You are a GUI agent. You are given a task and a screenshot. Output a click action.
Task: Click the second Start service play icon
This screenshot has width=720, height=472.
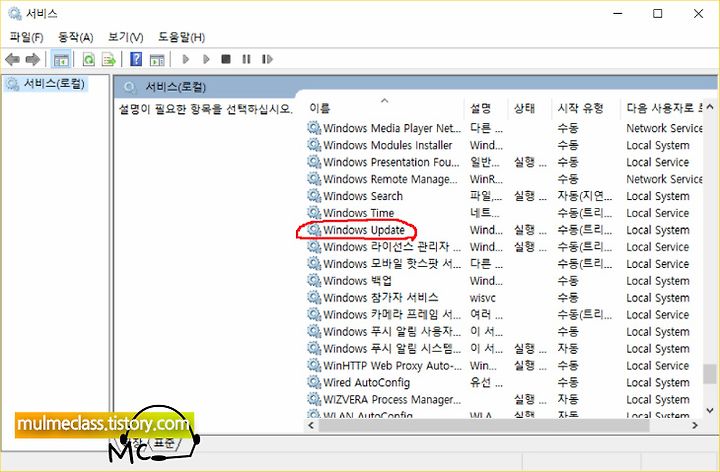pyautogui.click(x=206, y=59)
